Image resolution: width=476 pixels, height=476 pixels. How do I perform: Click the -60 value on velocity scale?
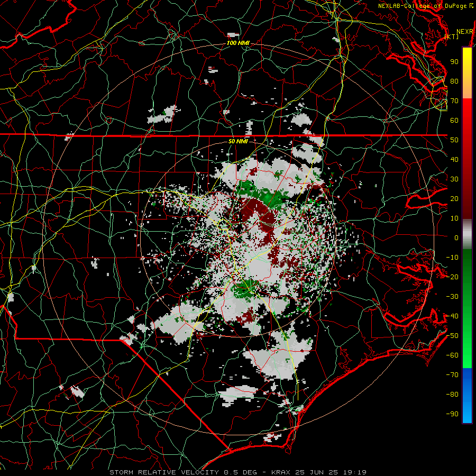click(x=452, y=355)
